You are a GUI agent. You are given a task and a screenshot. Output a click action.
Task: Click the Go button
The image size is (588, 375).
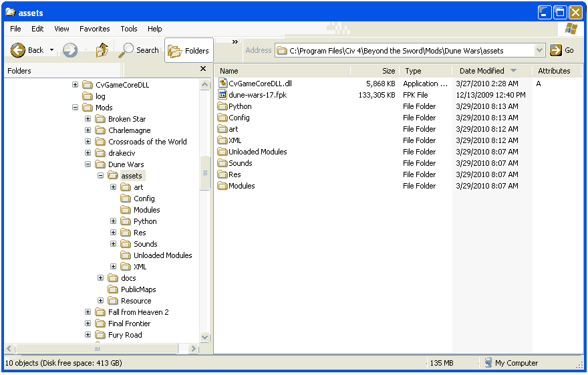[x=562, y=50]
